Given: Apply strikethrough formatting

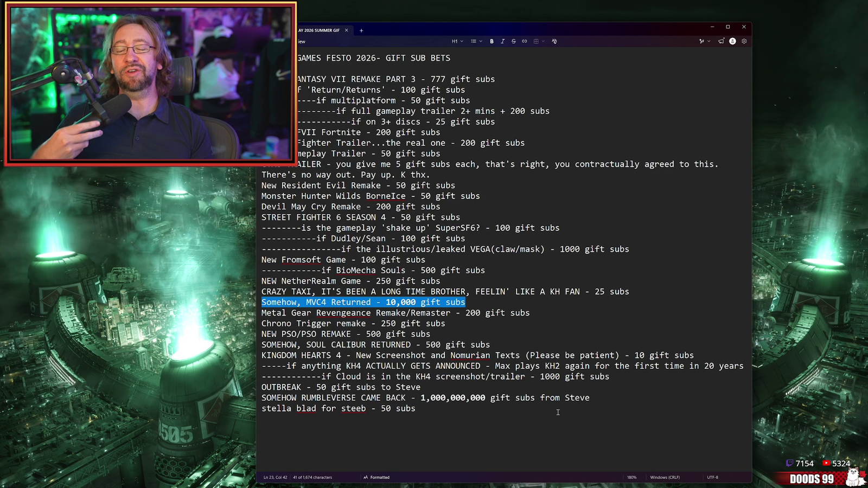Looking at the screenshot, I should pos(514,41).
